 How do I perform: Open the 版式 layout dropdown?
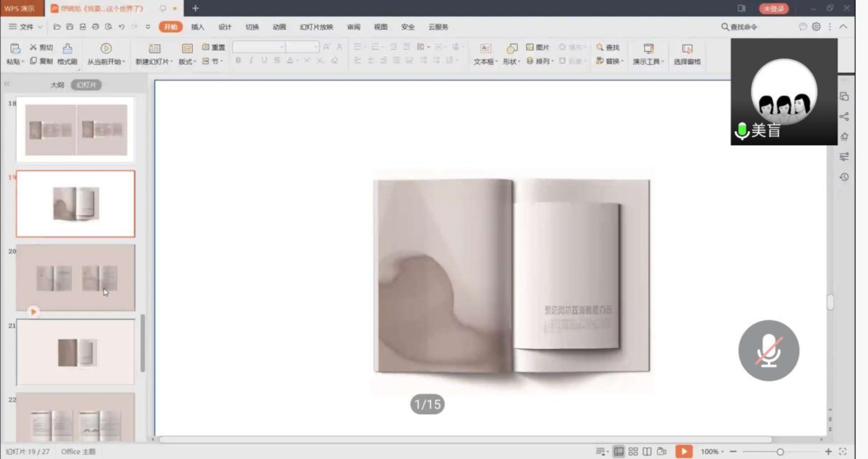pyautogui.click(x=194, y=62)
